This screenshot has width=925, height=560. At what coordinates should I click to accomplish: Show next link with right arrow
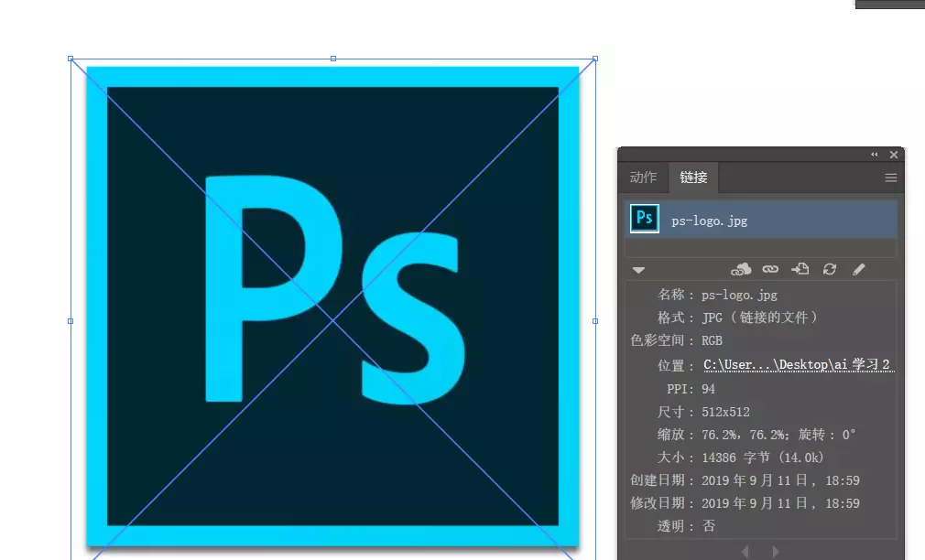tap(776, 552)
